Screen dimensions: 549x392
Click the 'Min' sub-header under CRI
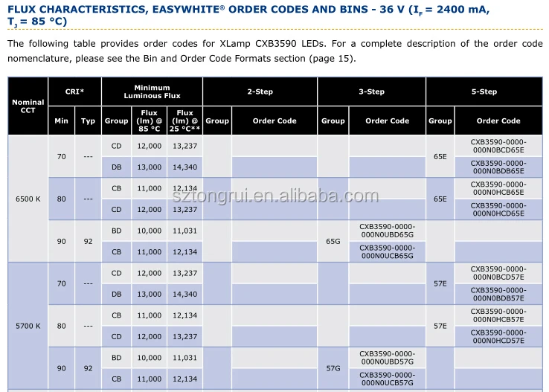pyautogui.click(x=61, y=121)
